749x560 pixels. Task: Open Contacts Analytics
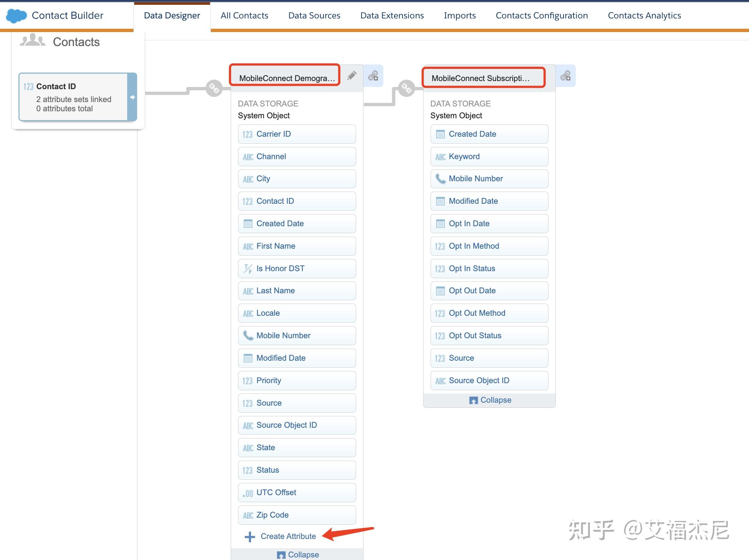pos(644,15)
